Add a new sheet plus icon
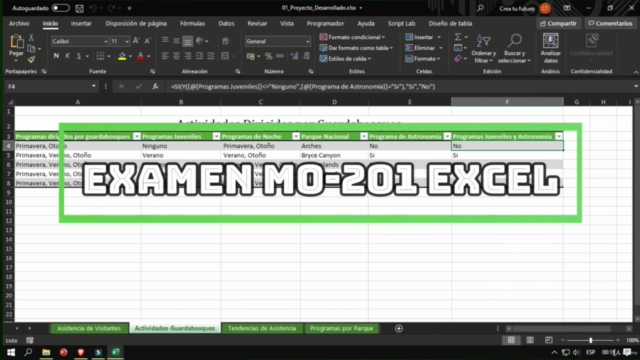Viewport: 640px width, 360px height. click(399, 329)
